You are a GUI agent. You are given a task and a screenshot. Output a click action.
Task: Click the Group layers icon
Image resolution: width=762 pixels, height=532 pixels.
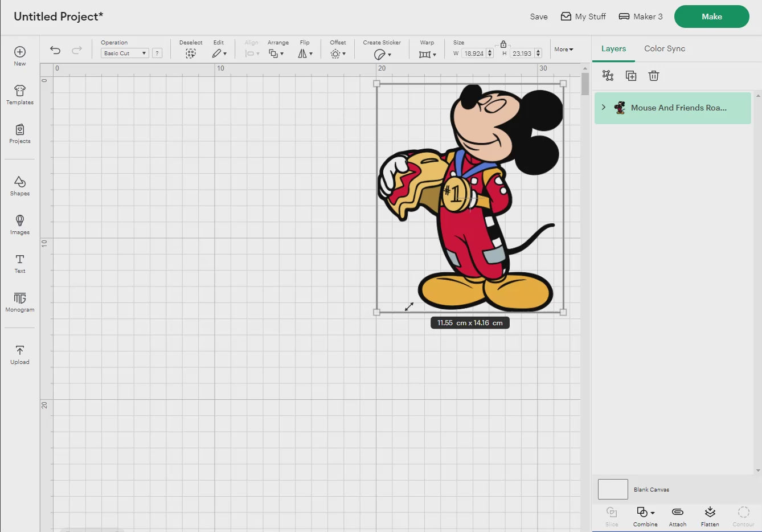pos(608,76)
